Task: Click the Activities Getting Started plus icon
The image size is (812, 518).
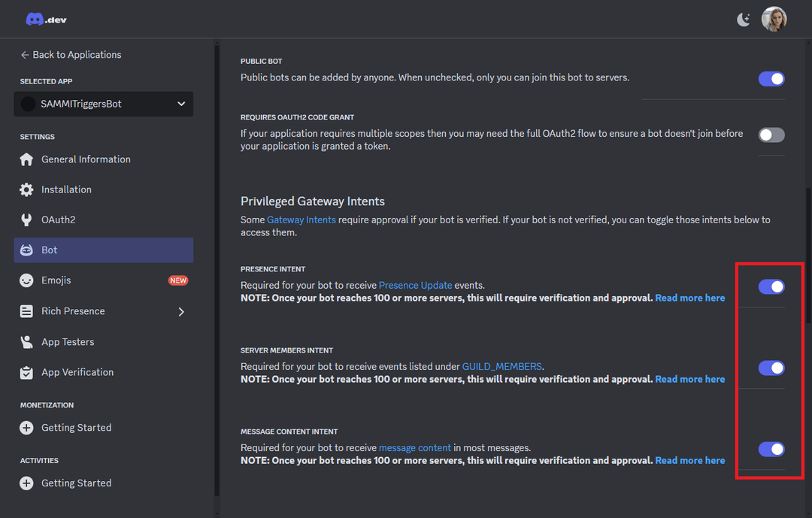Action: 26,483
